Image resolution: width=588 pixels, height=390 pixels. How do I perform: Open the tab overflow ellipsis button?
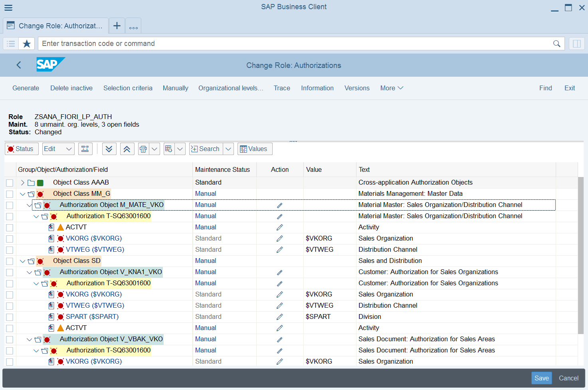pyautogui.click(x=133, y=26)
